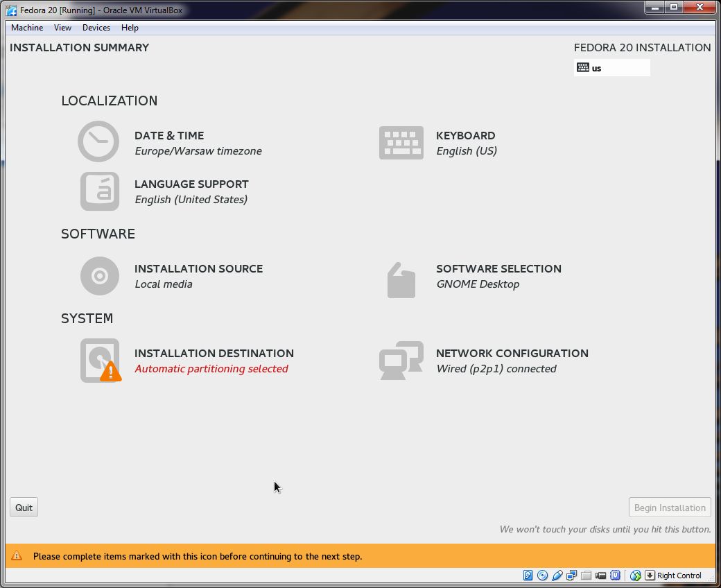The width and height of the screenshot is (721, 588).
Task: Click VirtualBox mouse integration status icon
Action: pyautogui.click(x=636, y=576)
